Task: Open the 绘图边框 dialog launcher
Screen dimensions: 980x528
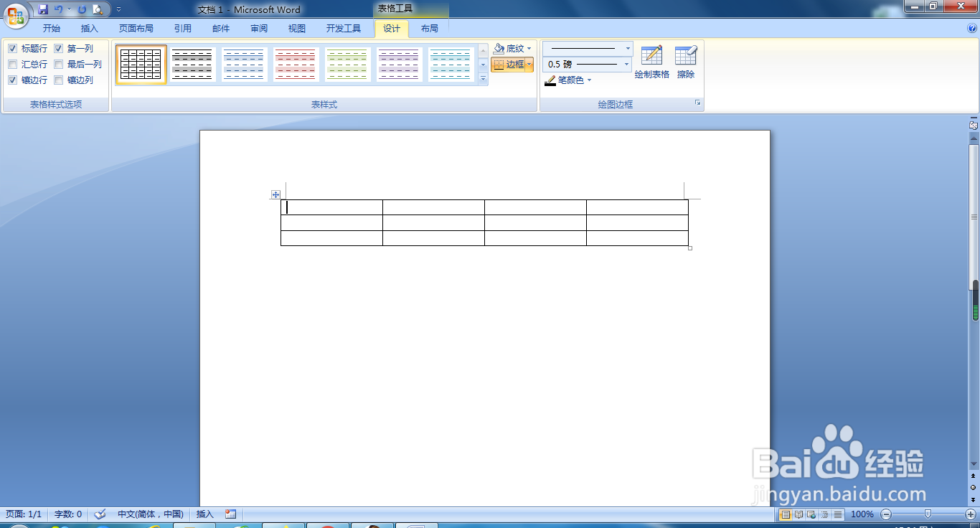Action: coord(697,104)
